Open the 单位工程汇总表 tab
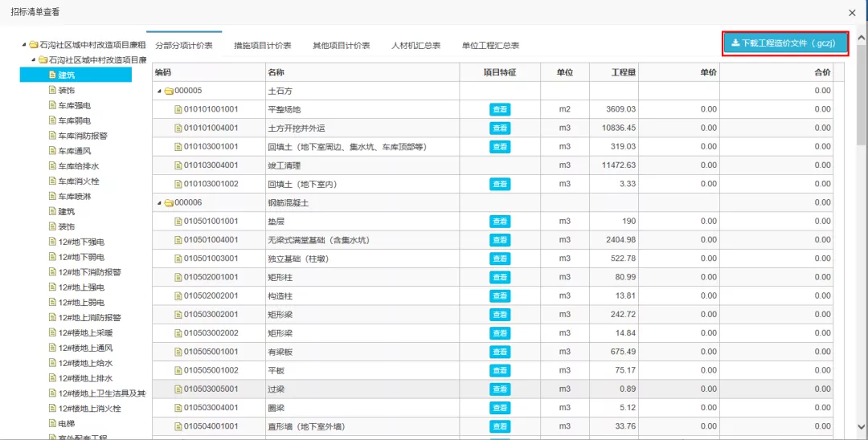The height and width of the screenshot is (440, 868). tap(490, 46)
